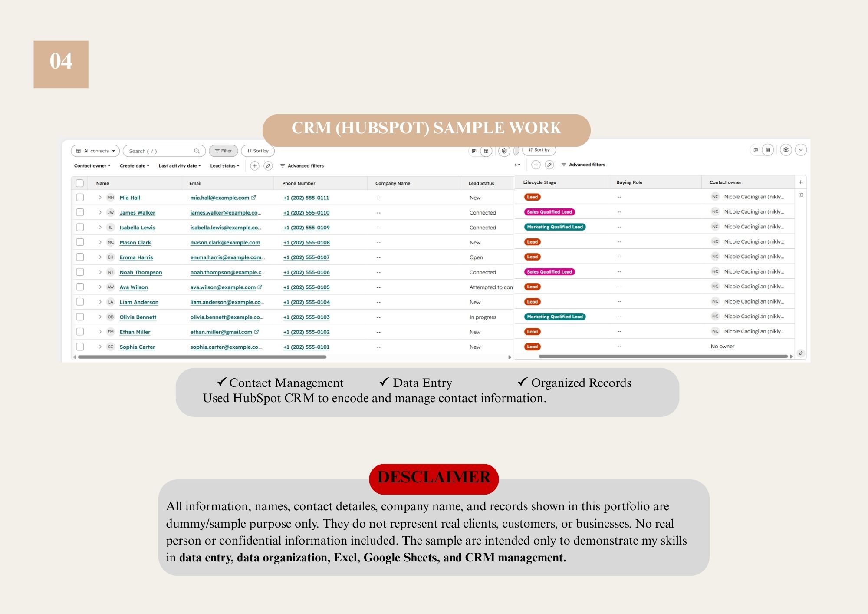The image size is (868, 614).
Task: Click the Lead badge in Mia Hall's row
Action: 533,197
